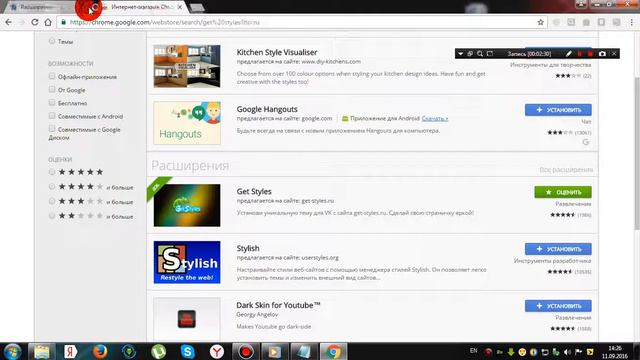Click recorder window-select icon
Viewport: 640px width, 360px height.
click(x=470, y=54)
